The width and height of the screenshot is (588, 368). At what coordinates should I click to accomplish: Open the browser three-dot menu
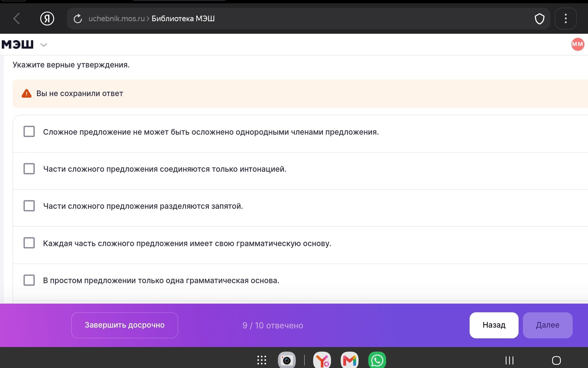click(566, 19)
